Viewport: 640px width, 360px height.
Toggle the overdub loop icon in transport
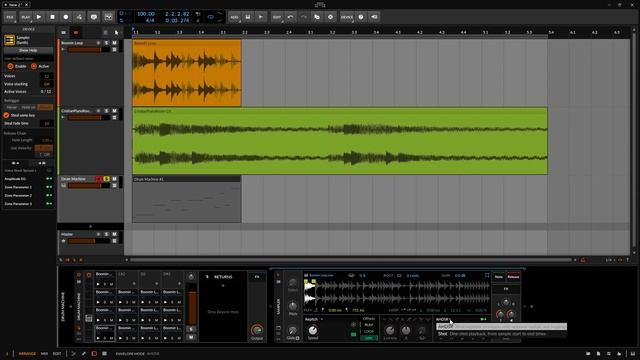tap(93, 17)
